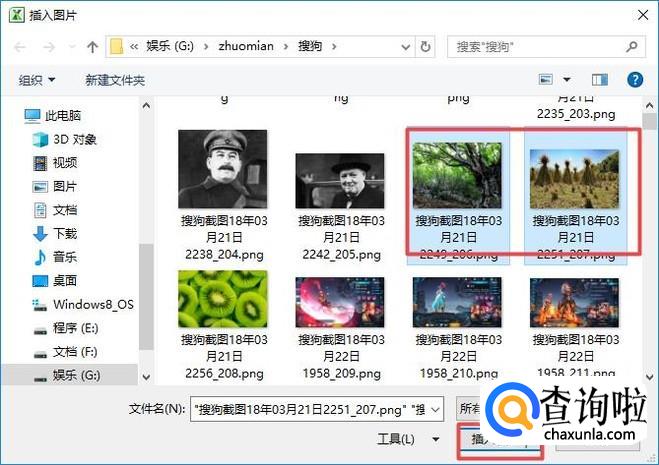Go forward with the right arrow button

pyautogui.click(x=49, y=47)
